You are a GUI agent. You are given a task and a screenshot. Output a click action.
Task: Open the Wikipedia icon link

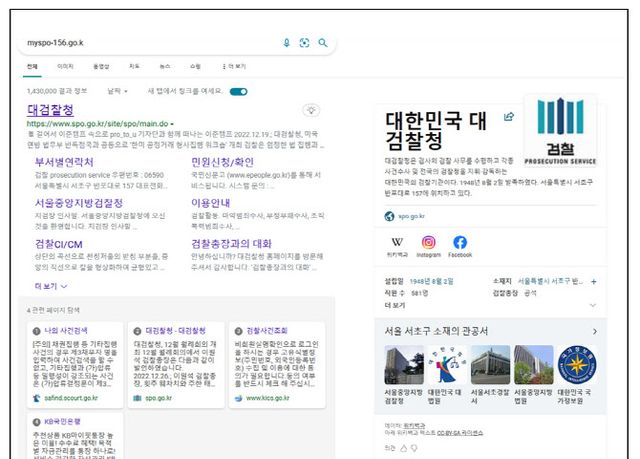(x=397, y=242)
